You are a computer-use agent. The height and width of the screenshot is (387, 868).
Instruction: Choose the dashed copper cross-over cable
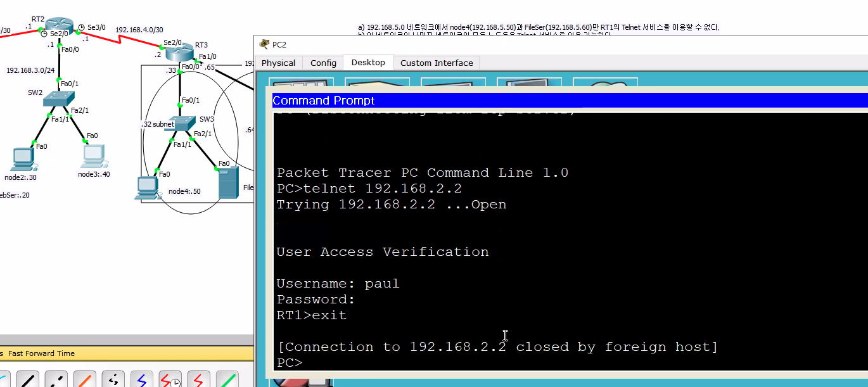click(x=56, y=380)
